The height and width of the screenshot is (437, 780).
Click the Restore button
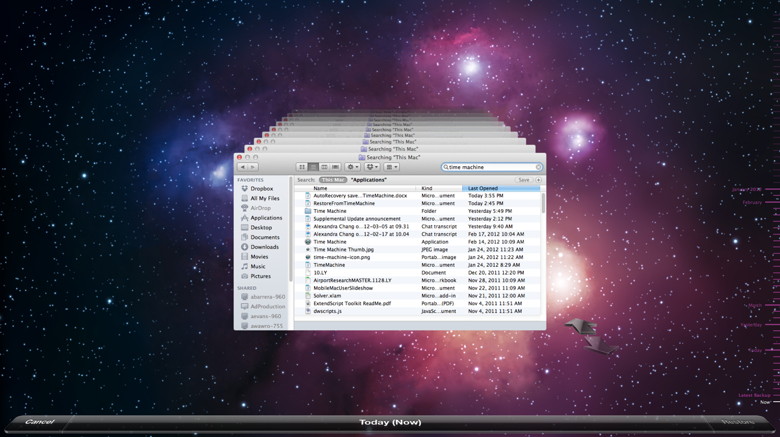(737, 422)
